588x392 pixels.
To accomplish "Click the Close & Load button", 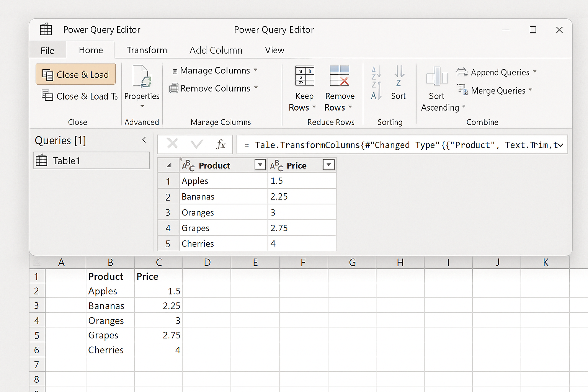I will pos(75,74).
